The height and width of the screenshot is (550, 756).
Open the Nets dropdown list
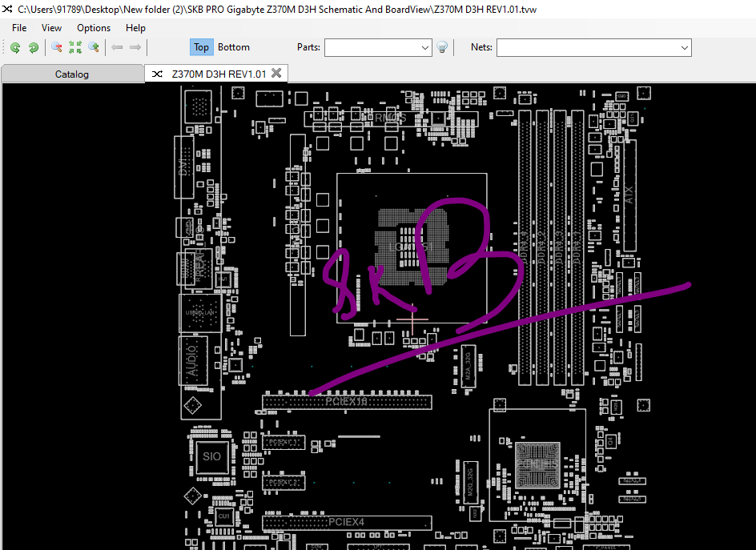pyautogui.click(x=684, y=48)
